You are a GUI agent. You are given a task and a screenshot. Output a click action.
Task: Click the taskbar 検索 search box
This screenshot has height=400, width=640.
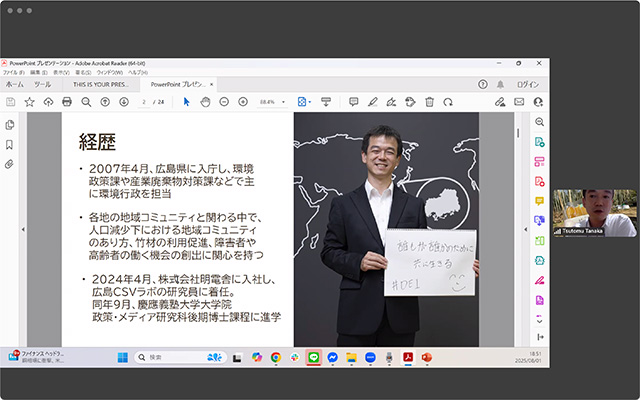pyautogui.click(x=180, y=358)
